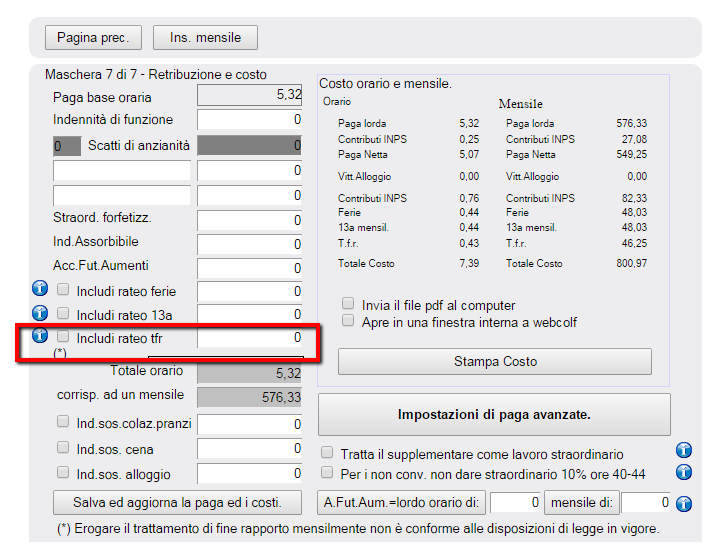Click the Ins. mensile button
The height and width of the screenshot is (548, 710).
pos(205,38)
